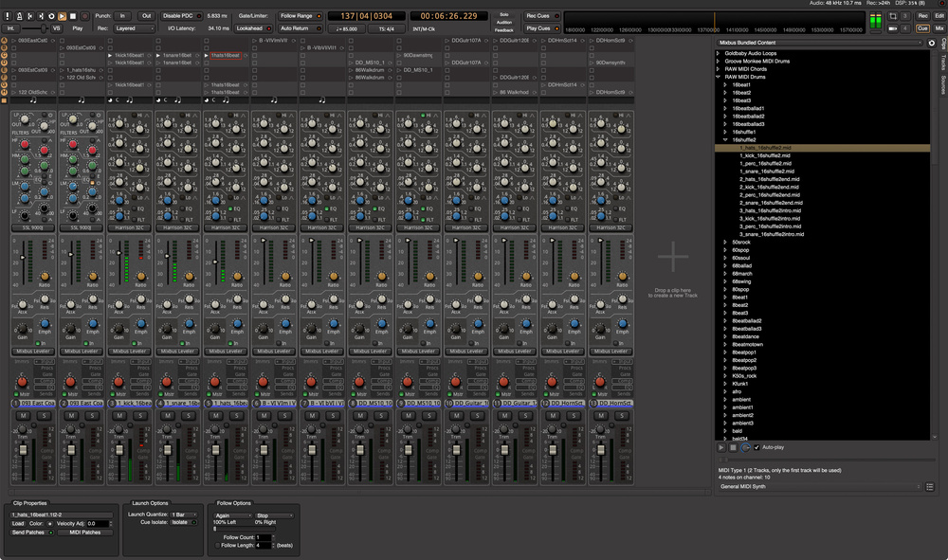Click the panic exclamation mark icon
The height and width of the screenshot is (560, 948).
tap(8, 16)
